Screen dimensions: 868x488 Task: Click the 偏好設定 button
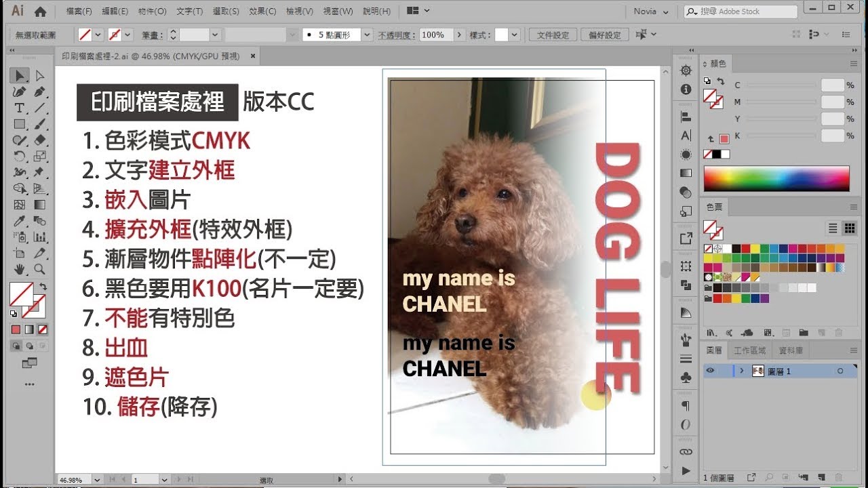[x=605, y=35]
